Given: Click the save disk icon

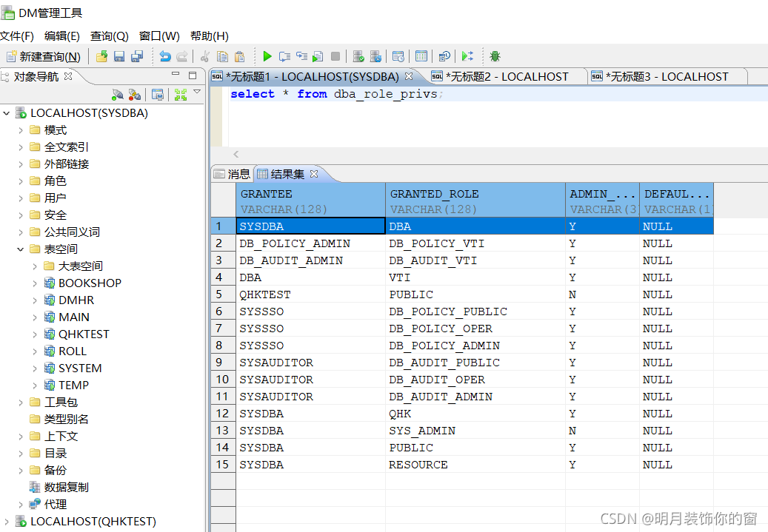Looking at the screenshot, I should coord(119,56).
